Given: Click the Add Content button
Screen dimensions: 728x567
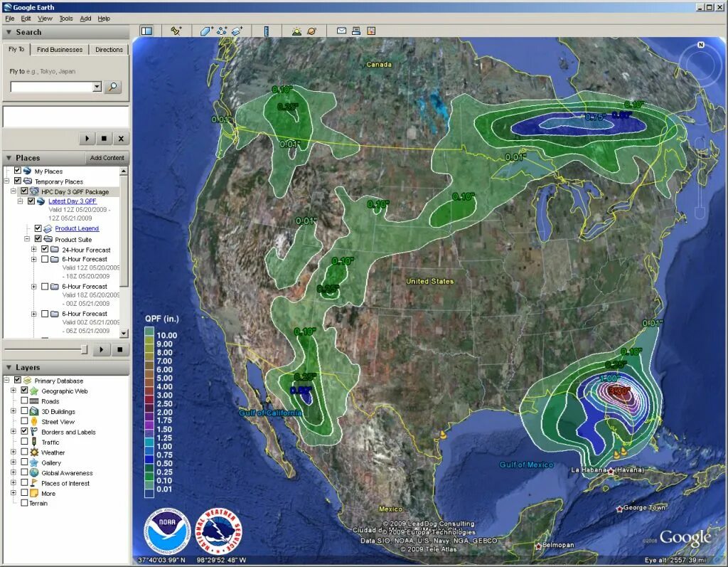Looking at the screenshot, I should [107, 158].
